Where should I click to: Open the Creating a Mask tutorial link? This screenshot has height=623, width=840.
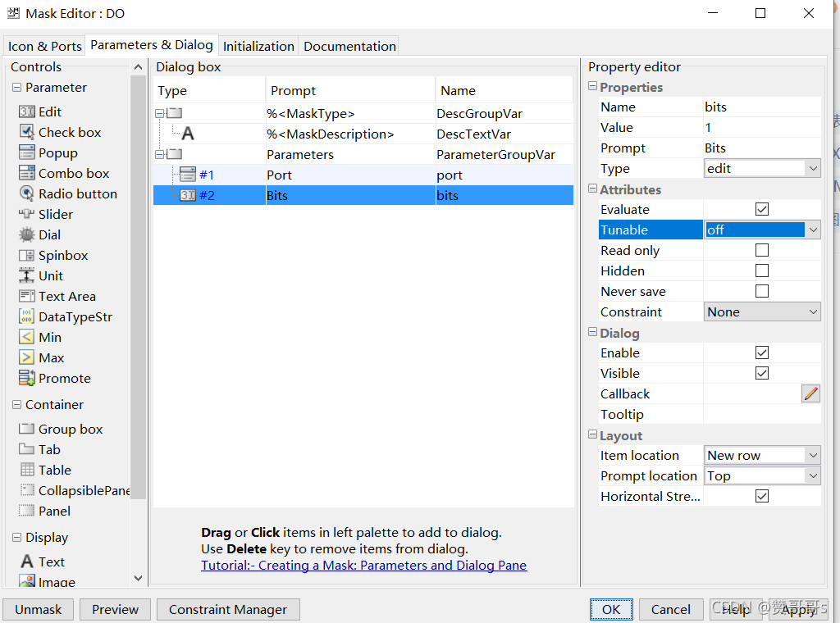click(x=364, y=565)
